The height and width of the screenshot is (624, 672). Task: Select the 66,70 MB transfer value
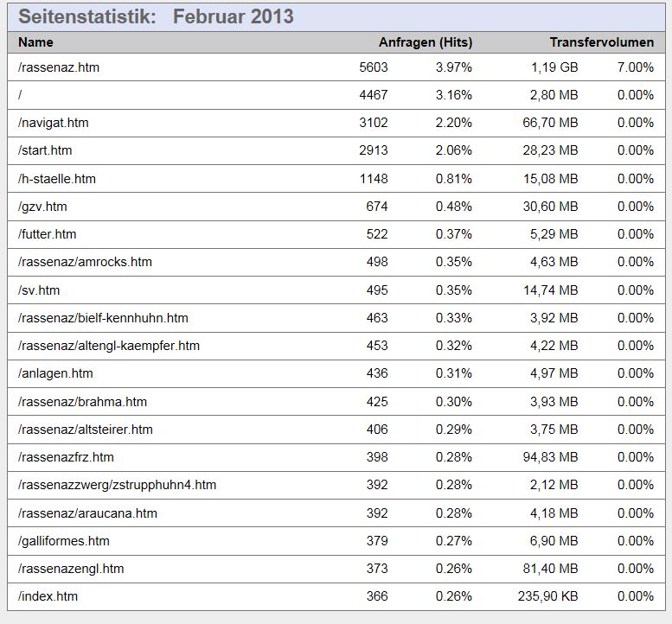550,123
